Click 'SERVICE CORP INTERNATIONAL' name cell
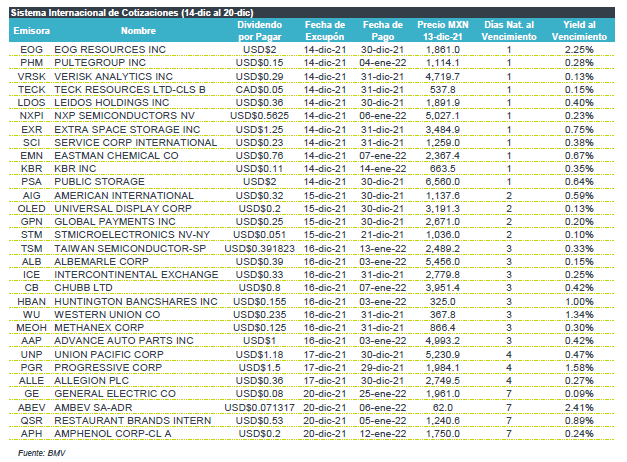The height and width of the screenshot is (462, 627). click(x=136, y=143)
